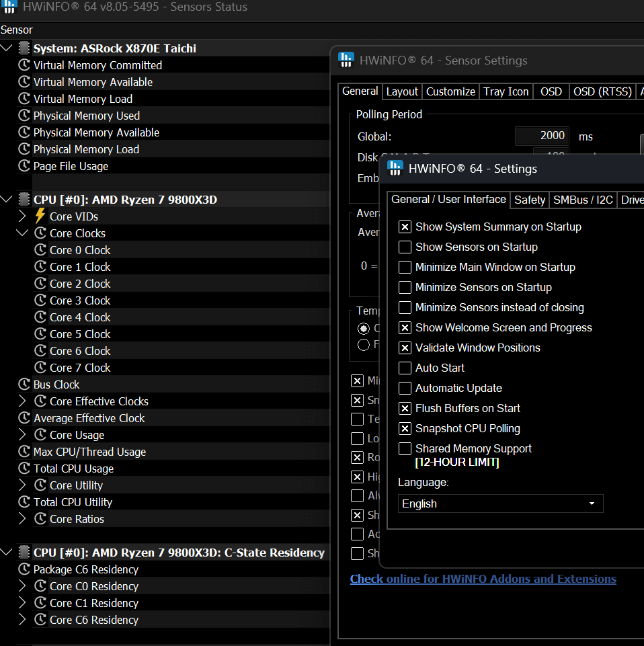Click the clock icon beside Core 0 Clock
Image resolution: width=644 pixels, height=646 pixels.
tap(40, 250)
